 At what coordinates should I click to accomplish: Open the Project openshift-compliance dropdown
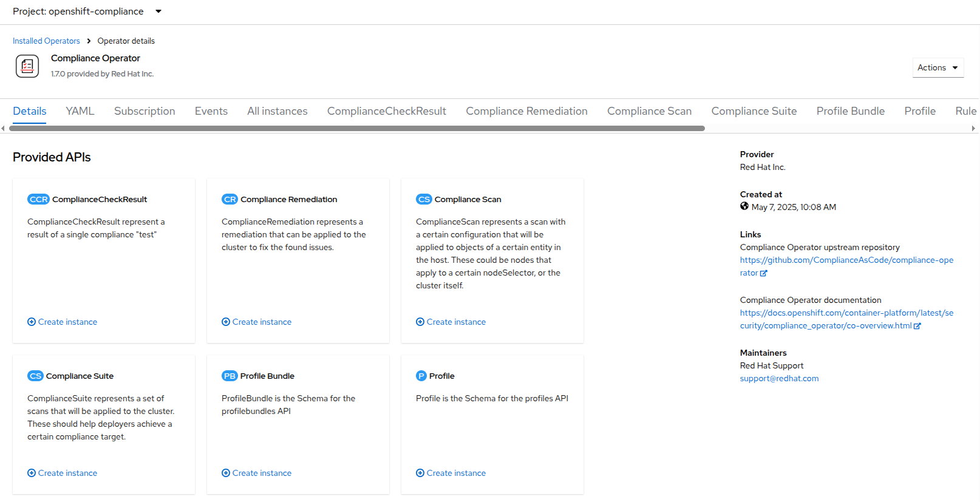point(87,12)
